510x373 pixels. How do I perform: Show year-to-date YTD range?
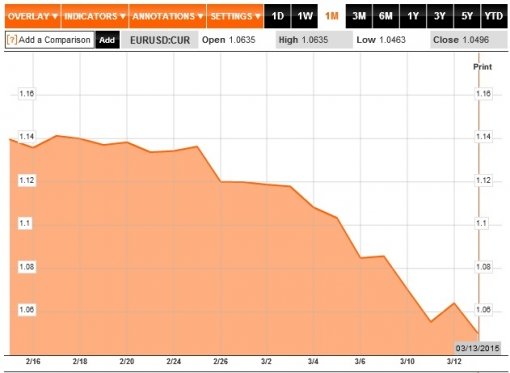(x=494, y=16)
